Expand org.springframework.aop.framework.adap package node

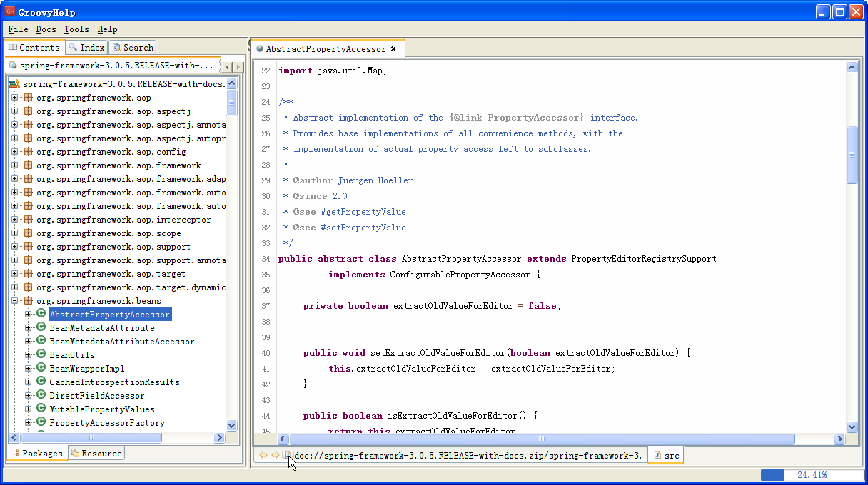(15, 179)
